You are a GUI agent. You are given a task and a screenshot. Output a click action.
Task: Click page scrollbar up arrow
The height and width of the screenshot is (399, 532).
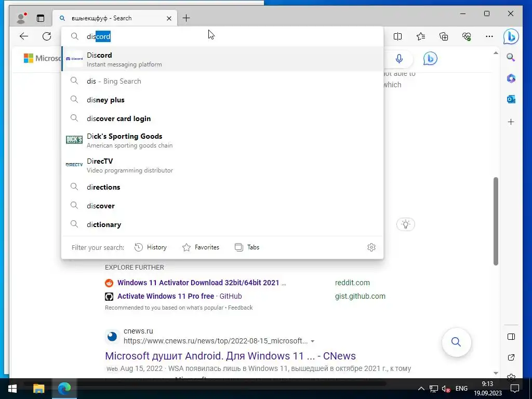coord(496,53)
